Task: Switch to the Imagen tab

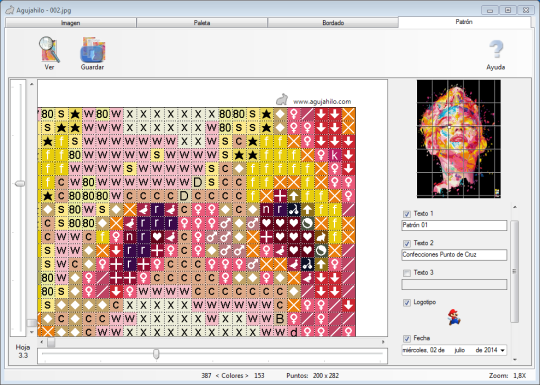Action: coord(71,23)
